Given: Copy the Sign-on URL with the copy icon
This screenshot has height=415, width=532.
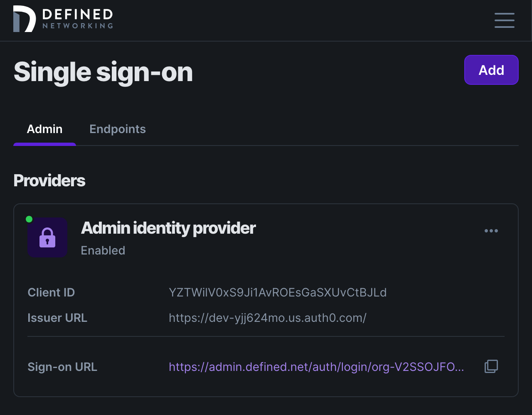Looking at the screenshot, I should click(491, 366).
